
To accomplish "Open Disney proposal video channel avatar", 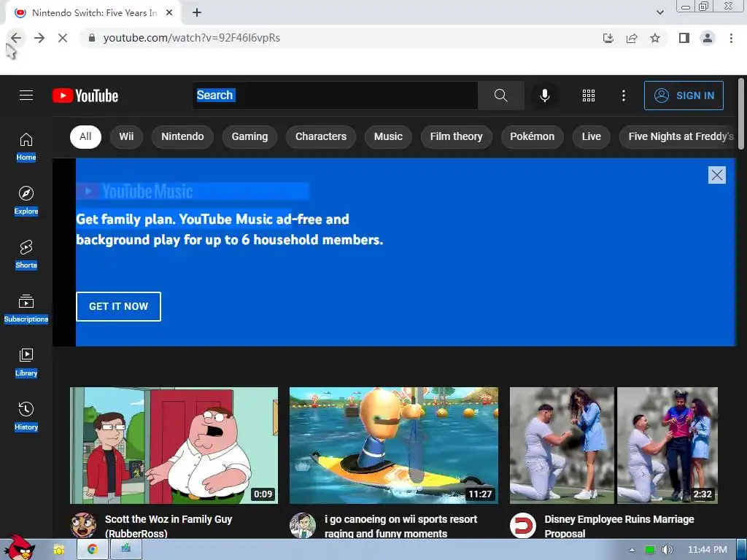I will pyautogui.click(x=522, y=525).
